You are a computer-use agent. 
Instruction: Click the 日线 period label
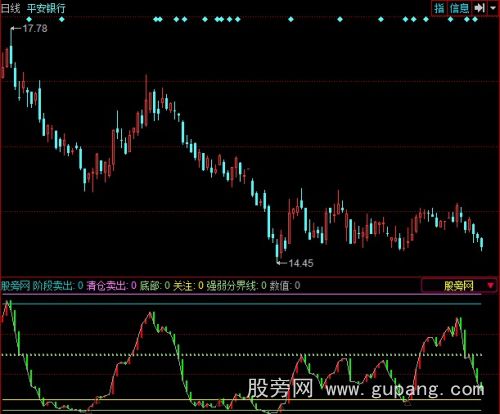[11, 8]
